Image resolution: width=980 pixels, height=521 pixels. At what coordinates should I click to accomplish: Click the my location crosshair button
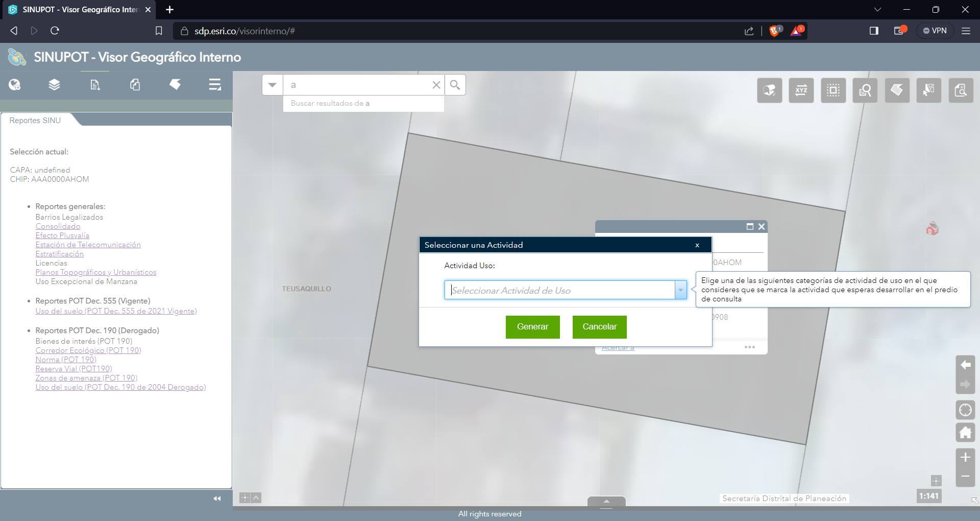click(x=965, y=410)
